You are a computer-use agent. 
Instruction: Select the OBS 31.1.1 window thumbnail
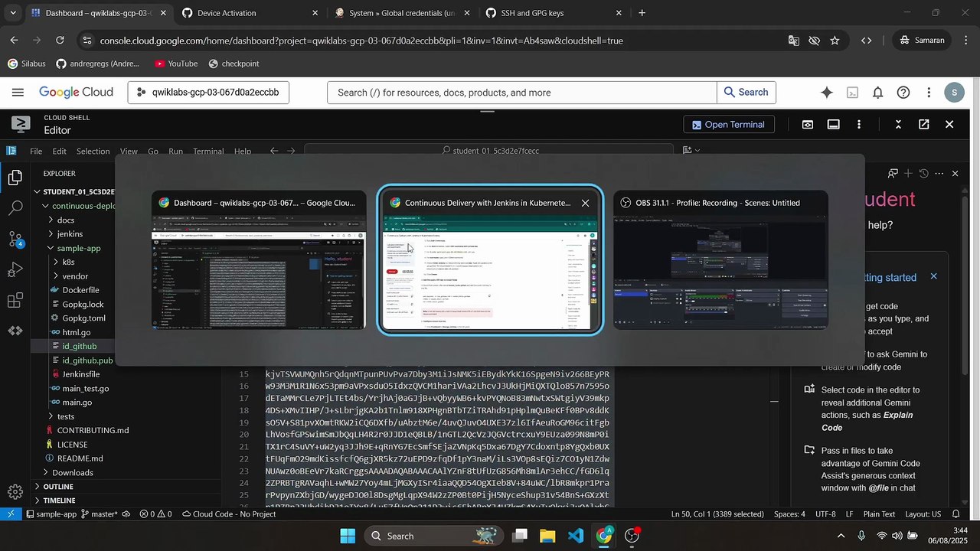pos(720,259)
